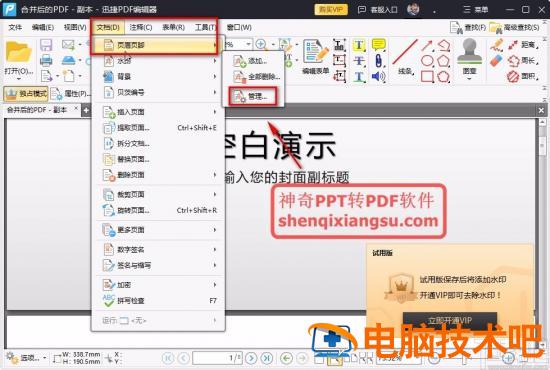Expand 数字签名 submenu arrow
Viewport: 550px width, 370px height.
(215, 249)
